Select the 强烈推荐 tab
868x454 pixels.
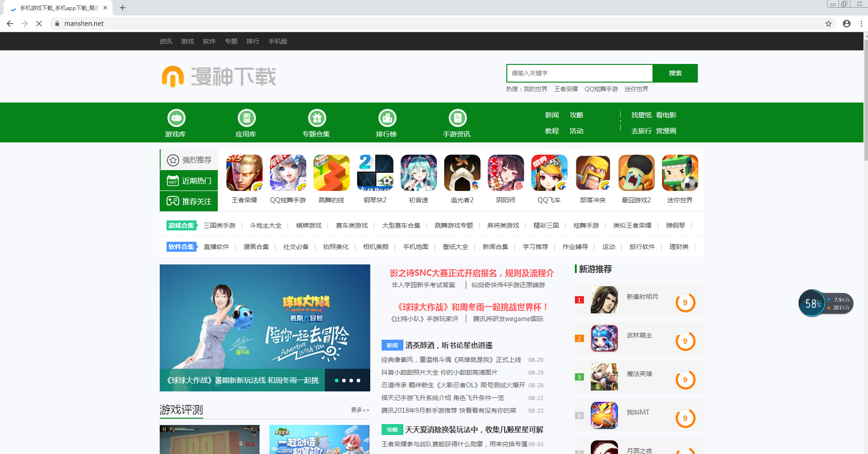[189, 160]
